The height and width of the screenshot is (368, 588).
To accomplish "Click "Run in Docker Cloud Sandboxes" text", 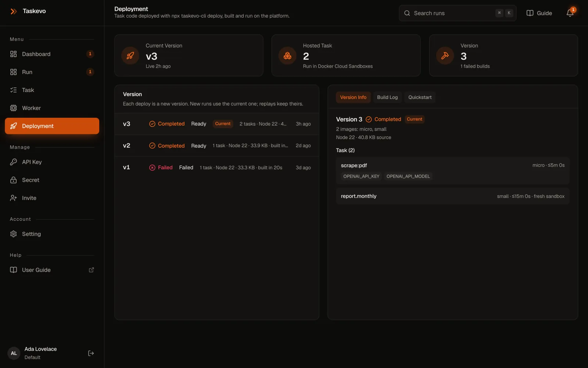I will pyautogui.click(x=338, y=66).
